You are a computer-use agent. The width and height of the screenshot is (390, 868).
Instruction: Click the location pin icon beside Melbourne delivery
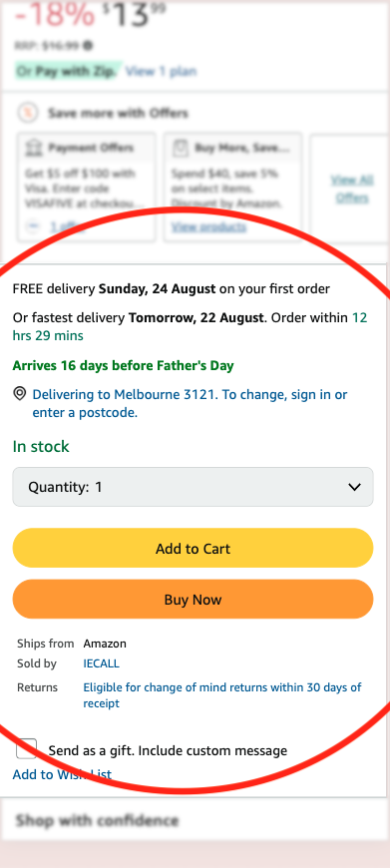click(x=19, y=393)
